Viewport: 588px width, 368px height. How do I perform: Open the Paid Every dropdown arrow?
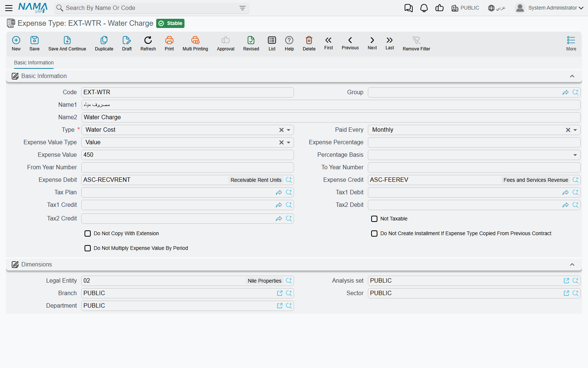click(576, 130)
